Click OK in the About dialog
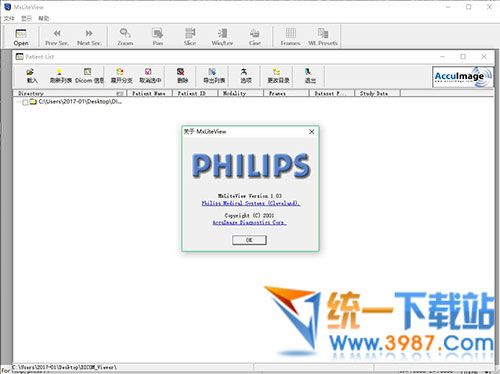The width and height of the screenshot is (500, 374). (249, 240)
